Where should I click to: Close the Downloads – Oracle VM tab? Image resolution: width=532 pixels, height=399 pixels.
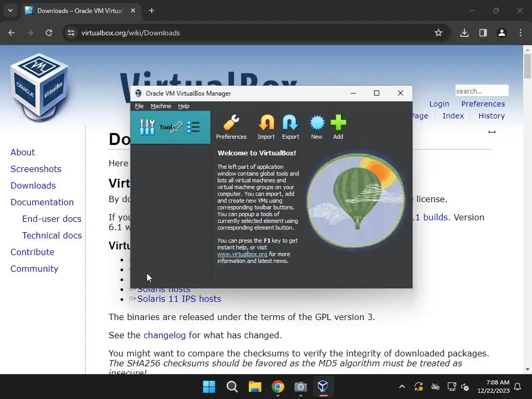tap(133, 10)
